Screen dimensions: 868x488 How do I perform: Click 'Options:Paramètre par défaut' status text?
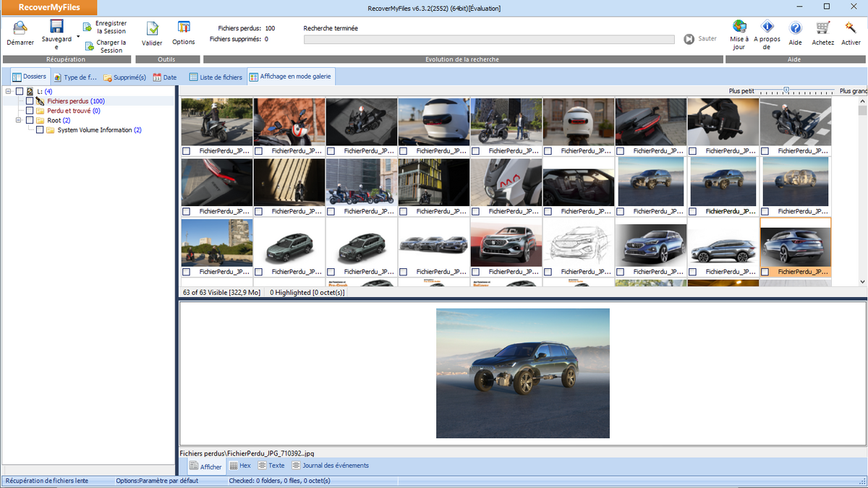(157, 481)
